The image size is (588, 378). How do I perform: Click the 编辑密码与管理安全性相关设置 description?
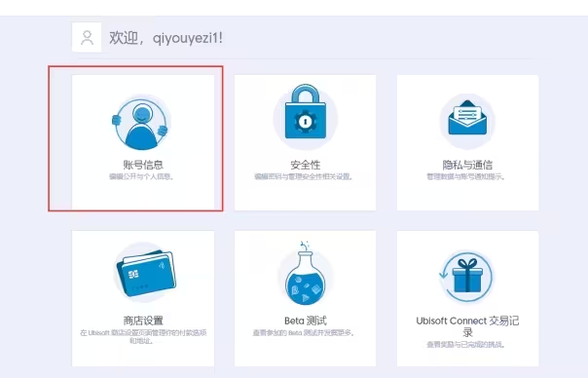pos(304,176)
